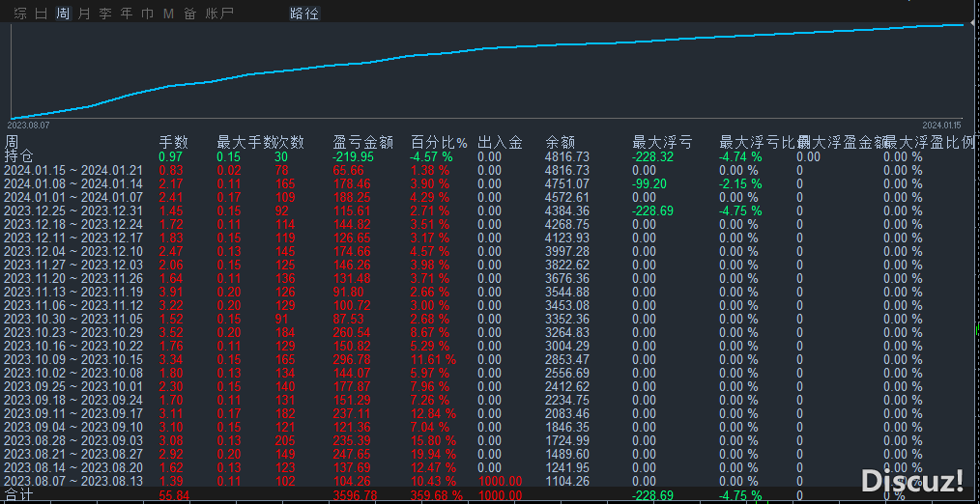This screenshot has height=504, width=980.
Task: Select the 2023.08.28 ~ 2023.09.03 week row
Action: point(73,440)
